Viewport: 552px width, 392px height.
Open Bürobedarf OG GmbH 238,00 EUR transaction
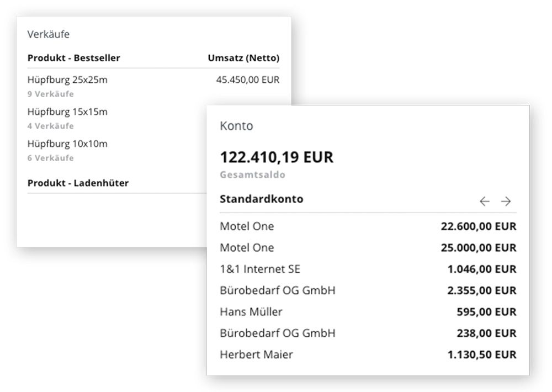368,333
